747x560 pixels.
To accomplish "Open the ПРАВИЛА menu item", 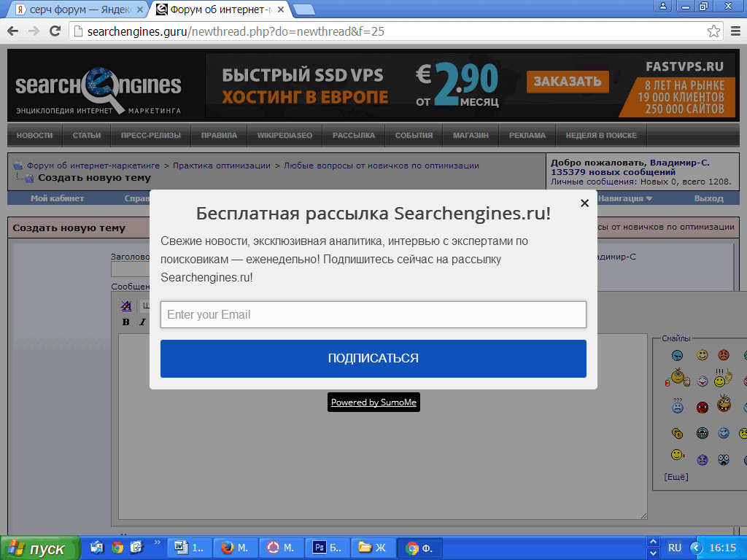I will [x=219, y=135].
